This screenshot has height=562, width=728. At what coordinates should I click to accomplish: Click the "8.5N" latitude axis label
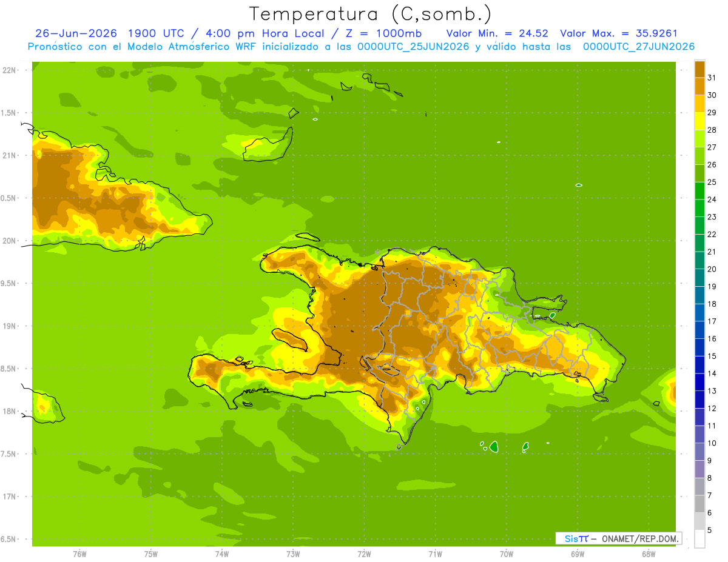click(x=9, y=369)
